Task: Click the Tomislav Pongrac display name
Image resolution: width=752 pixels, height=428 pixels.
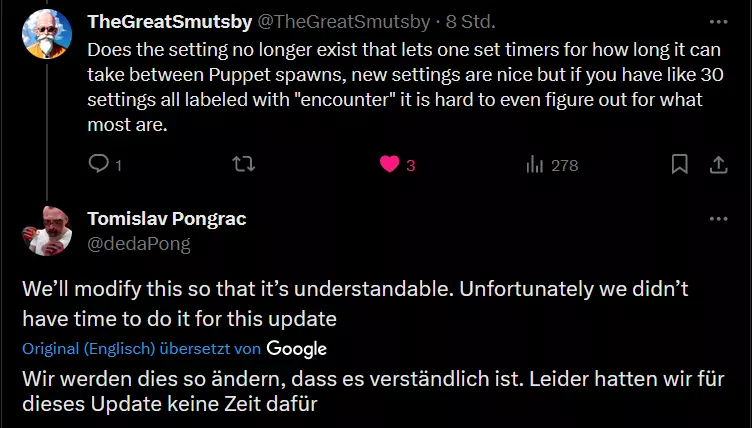Action: 167,219
